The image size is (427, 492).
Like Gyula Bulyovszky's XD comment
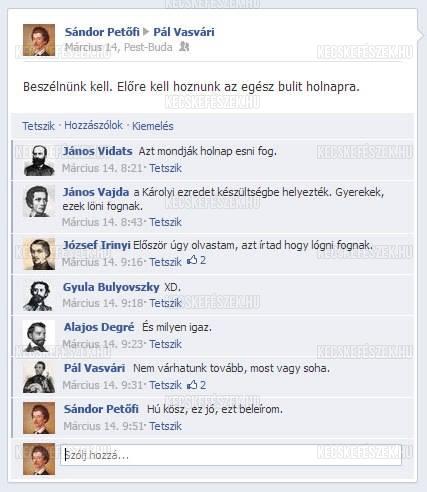click(165, 303)
